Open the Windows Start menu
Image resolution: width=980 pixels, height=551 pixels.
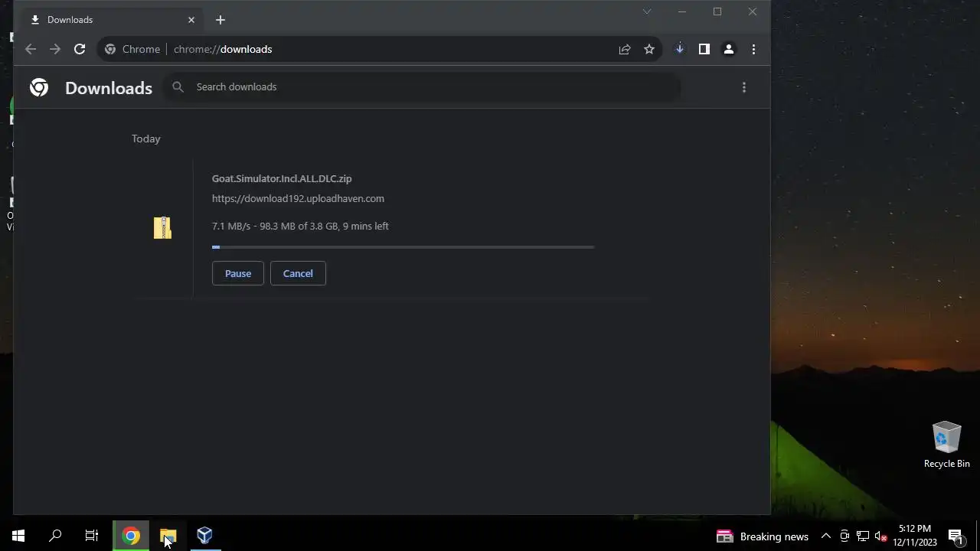18,536
